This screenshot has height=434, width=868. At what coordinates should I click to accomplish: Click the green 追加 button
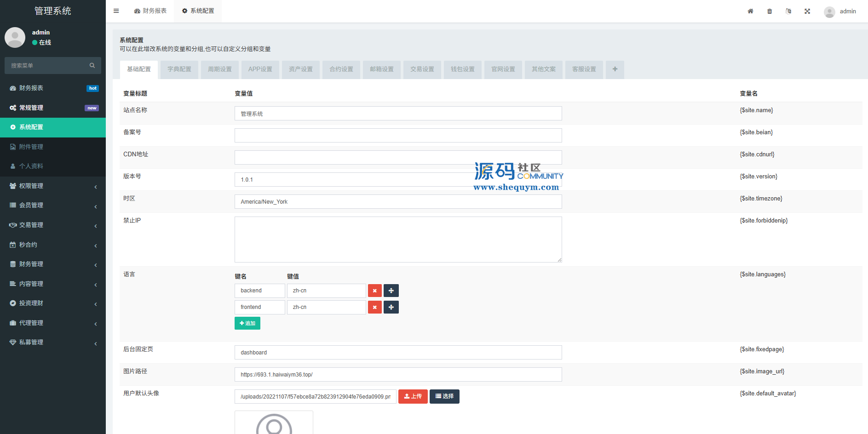click(247, 323)
